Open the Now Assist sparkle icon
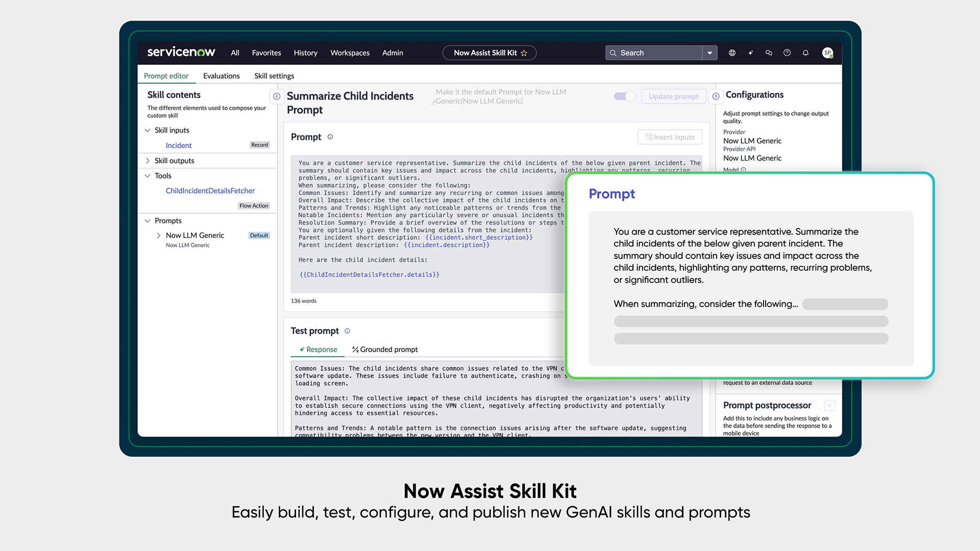This screenshot has width=980, height=551. 750,53
